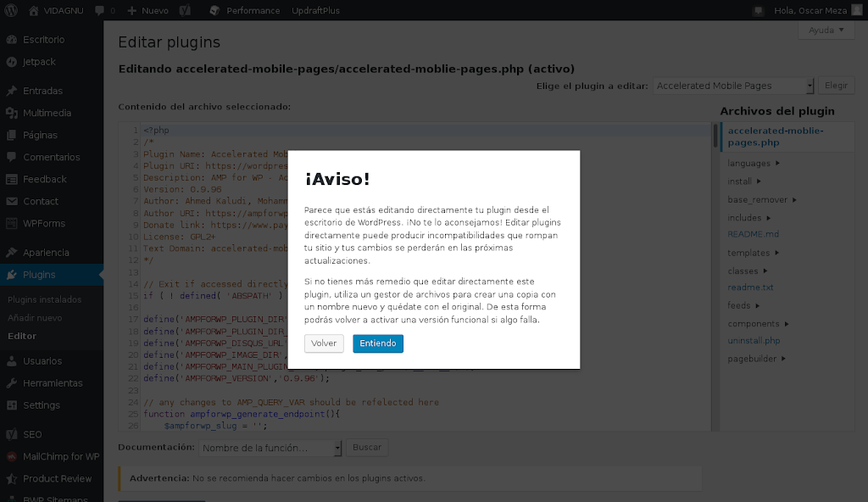Open readme.txt file link
The width and height of the screenshot is (868, 502).
coord(750,287)
